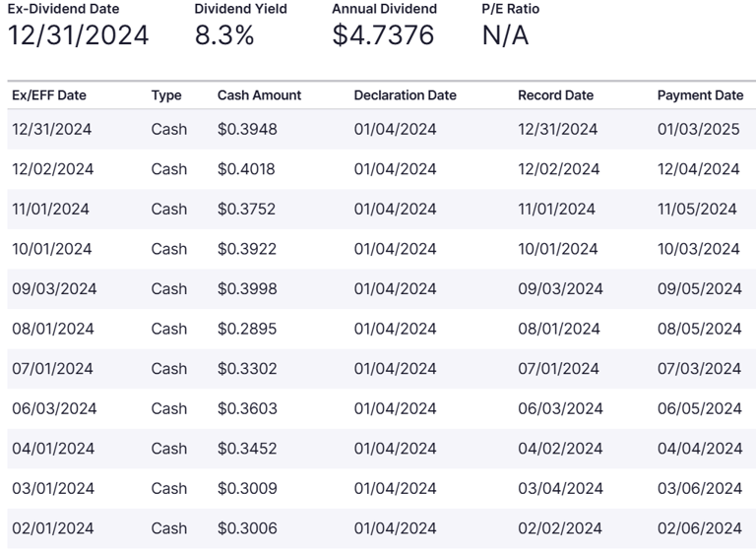Select the $0.4018 cash amount cell
Screen dimensions: 756x550
click(246, 169)
